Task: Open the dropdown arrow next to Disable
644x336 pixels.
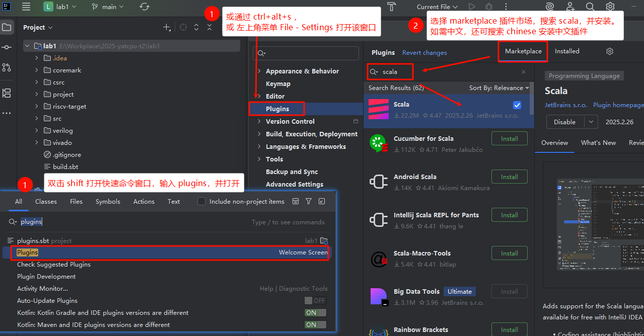Action: [x=590, y=122]
